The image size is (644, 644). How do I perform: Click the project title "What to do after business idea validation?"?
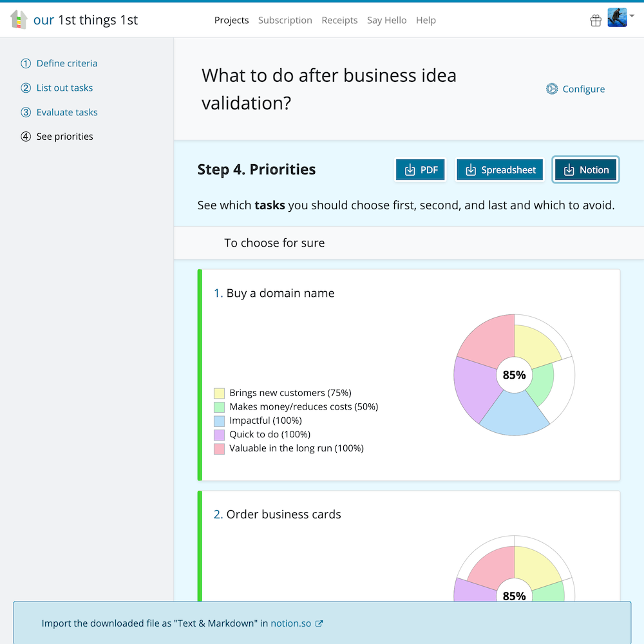point(328,89)
